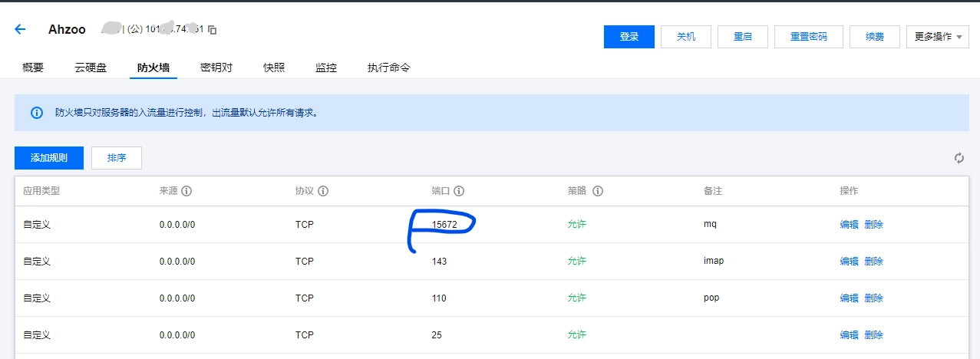
Task: Click info icon next to 来源 header
Action: pyautogui.click(x=186, y=191)
